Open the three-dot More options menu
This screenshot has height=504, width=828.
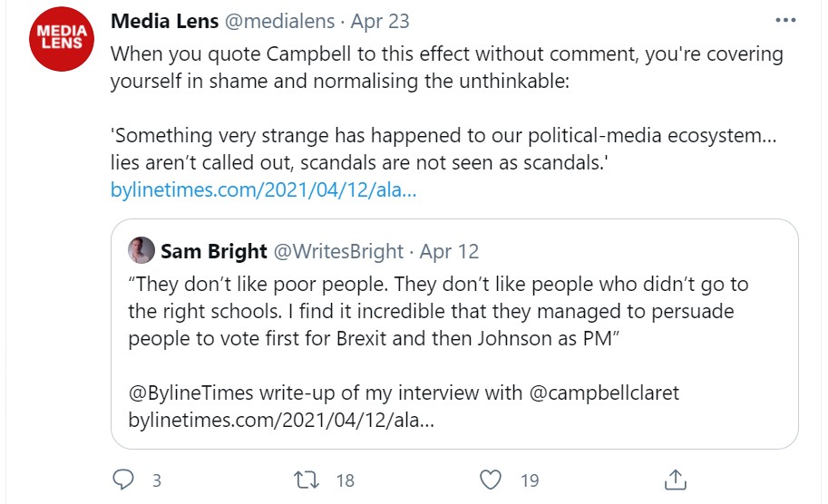tap(784, 20)
